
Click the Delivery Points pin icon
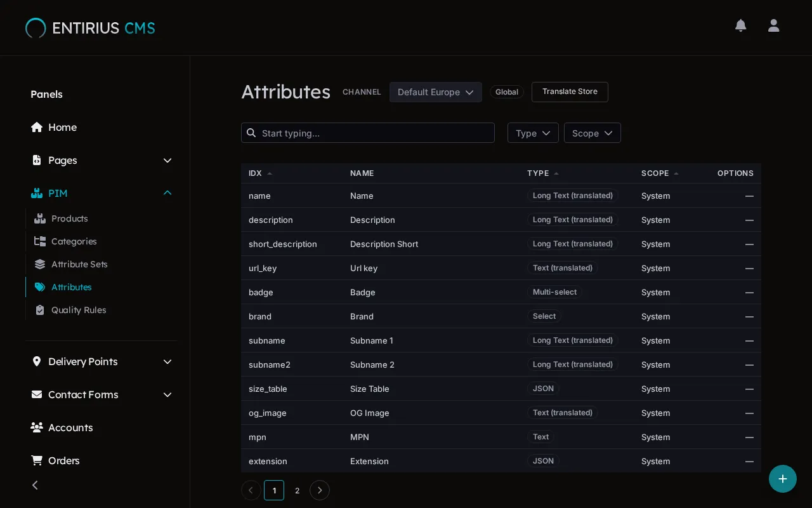coord(37,361)
